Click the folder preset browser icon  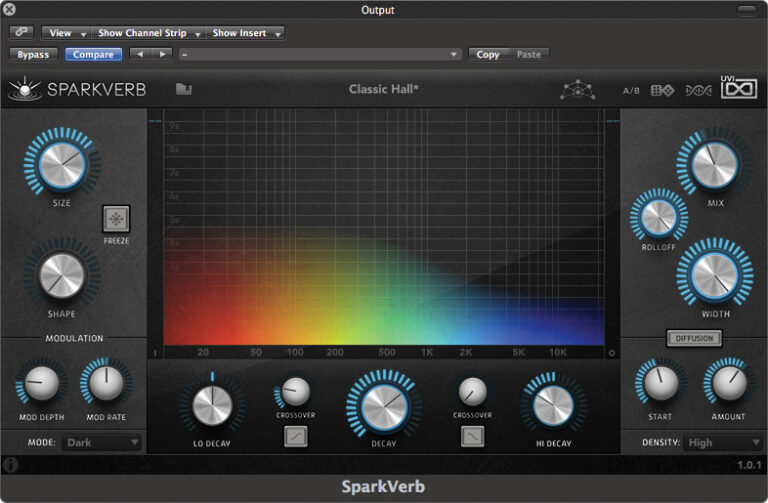click(184, 89)
